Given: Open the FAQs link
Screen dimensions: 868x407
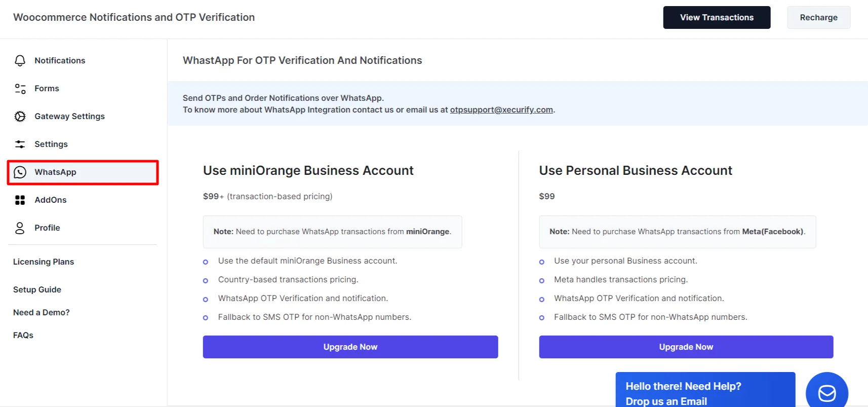Looking at the screenshot, I should (23, 335).
